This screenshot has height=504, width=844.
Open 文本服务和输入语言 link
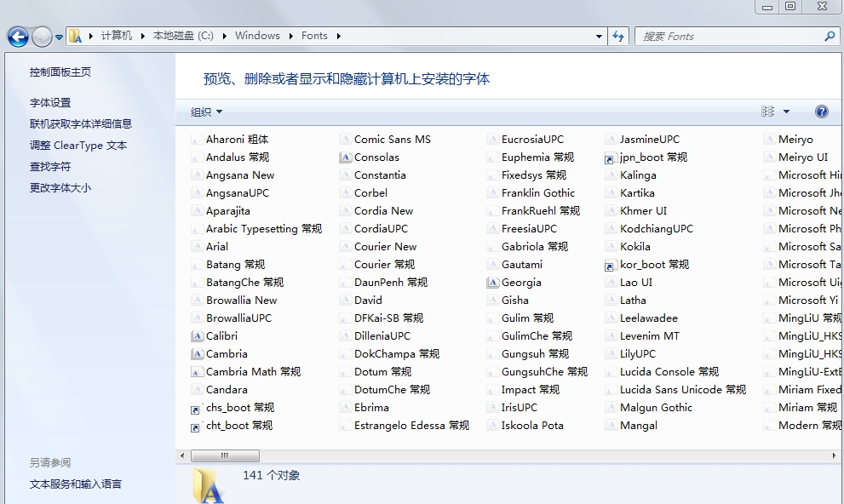75,484
